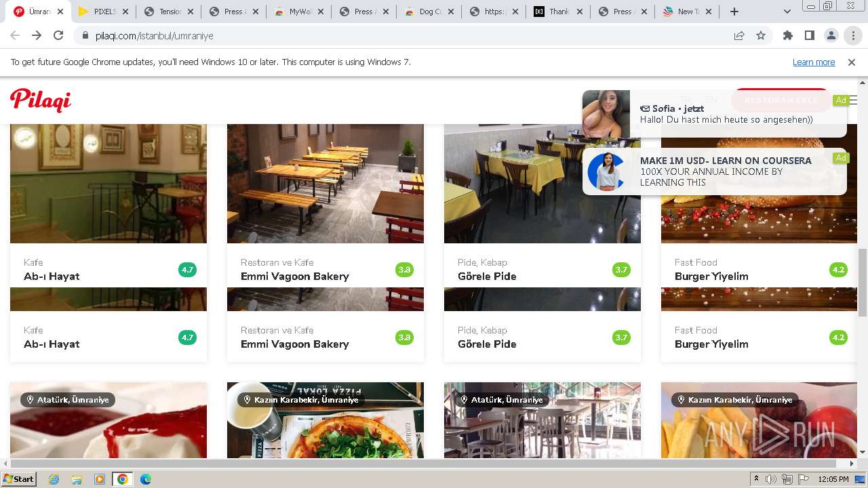Toggle the Chrome side panel icon
The height and width of the screenshot is (488, 868).
point(810,36)
